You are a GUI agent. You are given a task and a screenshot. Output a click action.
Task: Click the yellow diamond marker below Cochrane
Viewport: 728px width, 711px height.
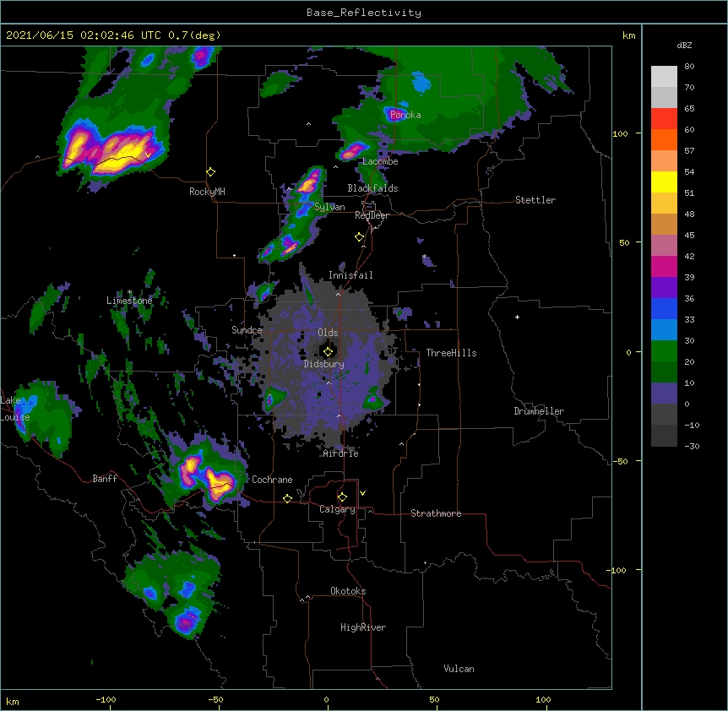[287, 498]
